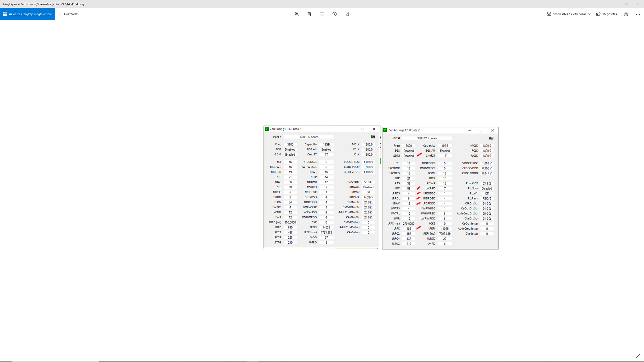644x362 pixels.
Task: Enter fullscreen with the diagonal arrows icon
Action: [x=638, y=356]
